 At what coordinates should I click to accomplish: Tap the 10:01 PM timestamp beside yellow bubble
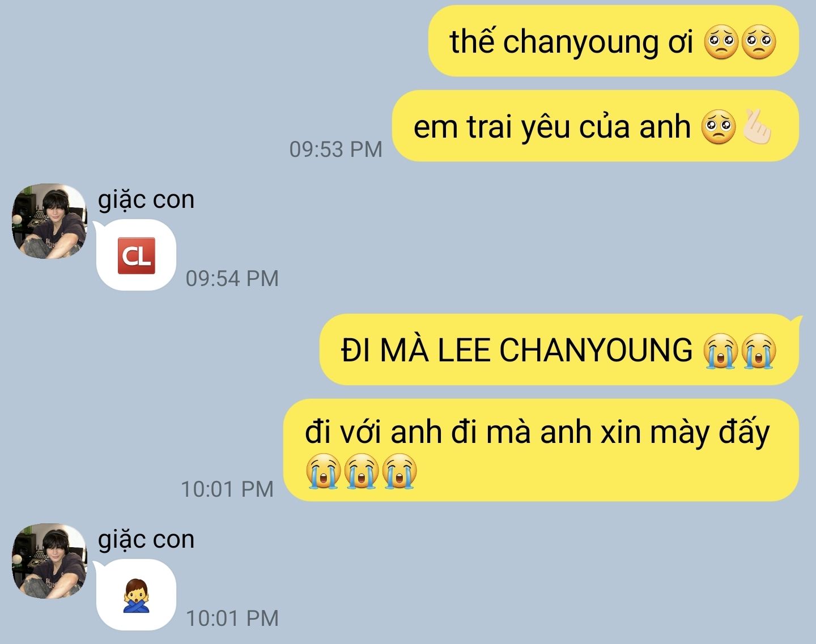(227, 489)
